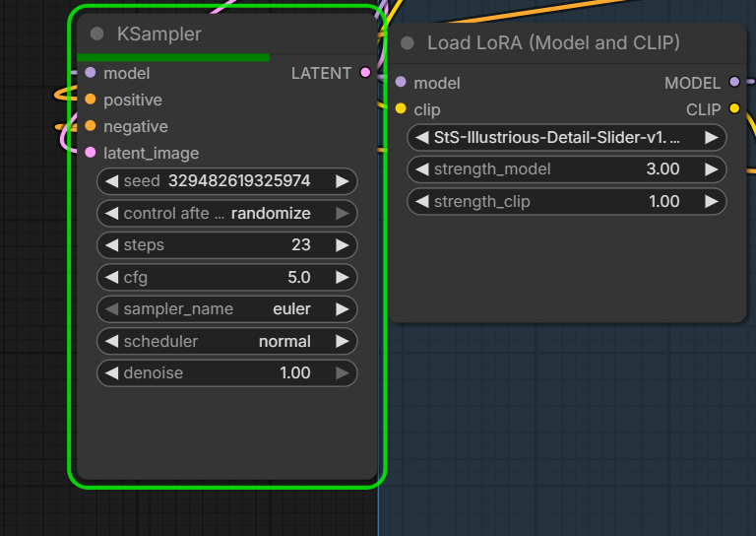Click the KSampler node title
756x536 pixels.
[x=159, y=34]
